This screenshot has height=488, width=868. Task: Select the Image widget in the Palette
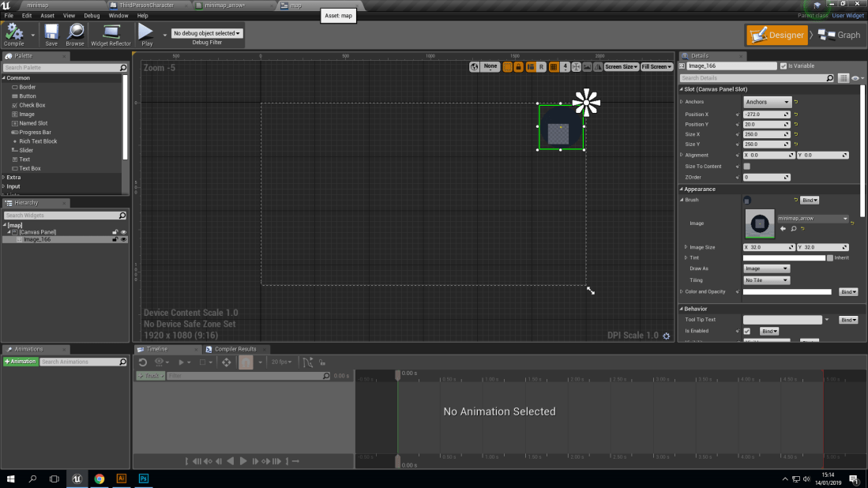pyautogui.click(x=28, y=114)
